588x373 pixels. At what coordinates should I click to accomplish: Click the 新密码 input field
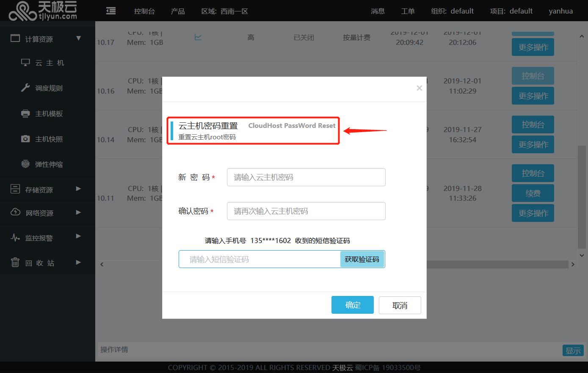(306, 177)
